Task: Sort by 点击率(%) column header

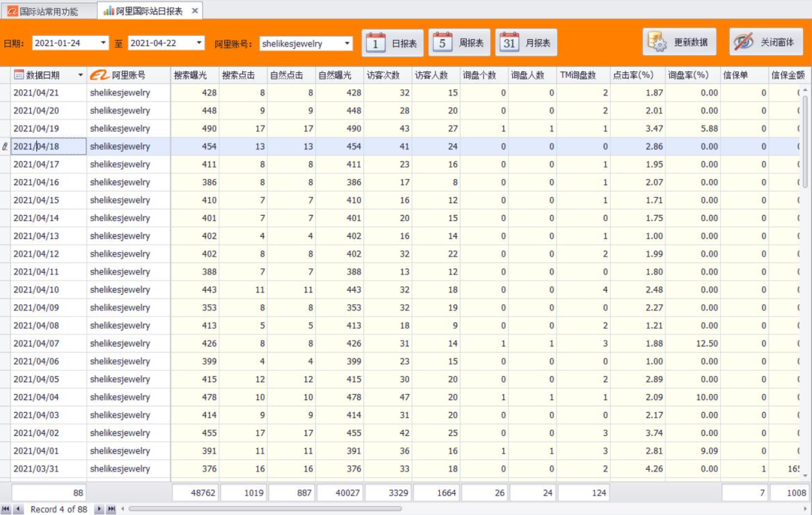Action: point(637,75)
